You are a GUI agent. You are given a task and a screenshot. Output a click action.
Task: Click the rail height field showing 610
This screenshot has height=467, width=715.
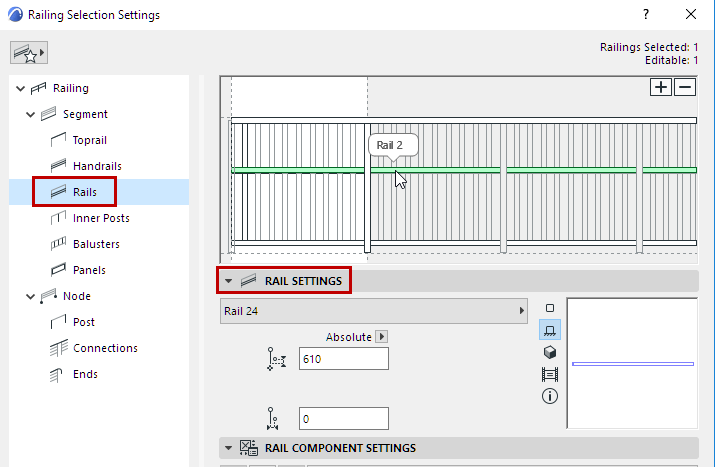342,358
